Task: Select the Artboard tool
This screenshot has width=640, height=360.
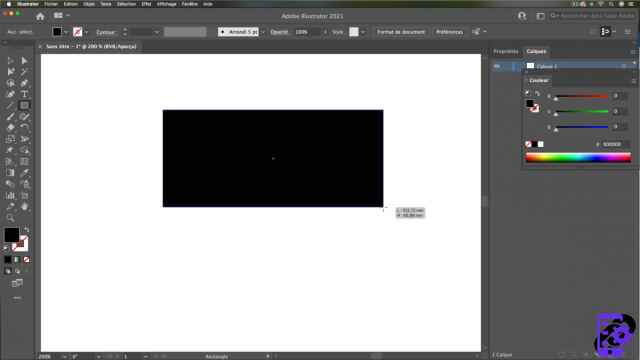Action: [x=24, y=196]
